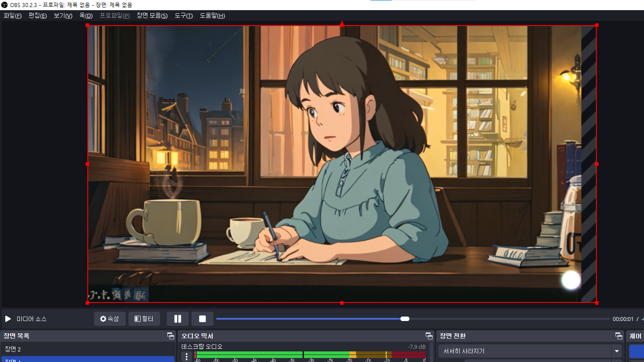Open the 보기(V) menu
644x362 pixels.
63,15
